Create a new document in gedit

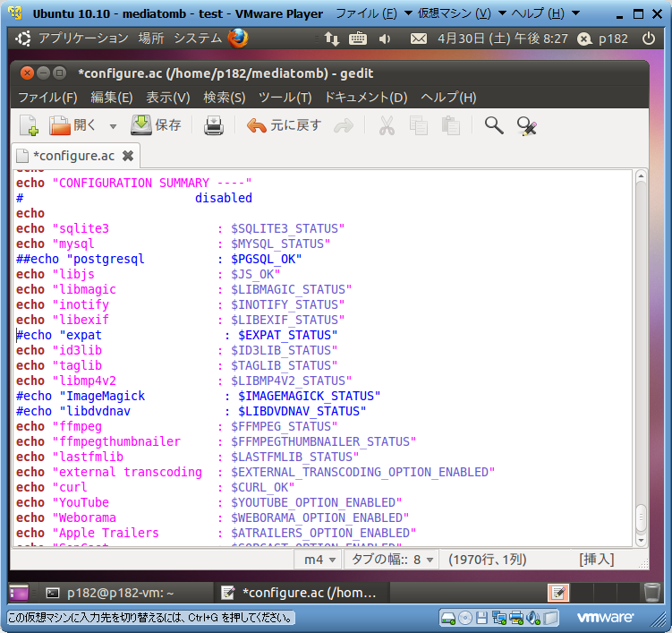[29, 125]
